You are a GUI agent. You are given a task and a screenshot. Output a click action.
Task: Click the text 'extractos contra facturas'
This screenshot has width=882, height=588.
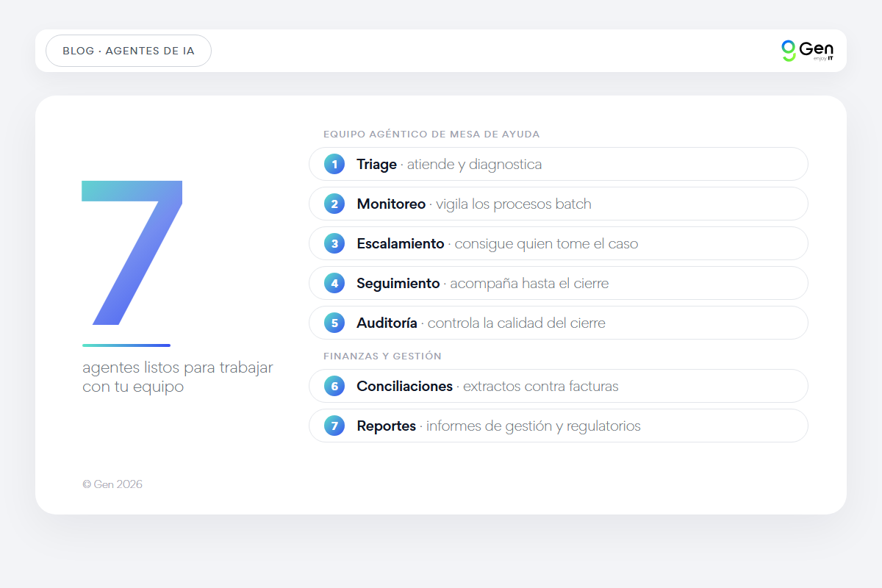tap(541, 386)
